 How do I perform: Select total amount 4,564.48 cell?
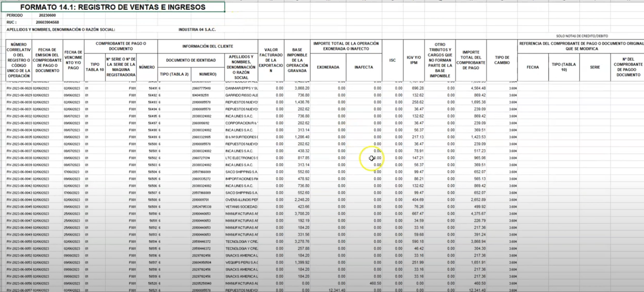click(471, 88)
